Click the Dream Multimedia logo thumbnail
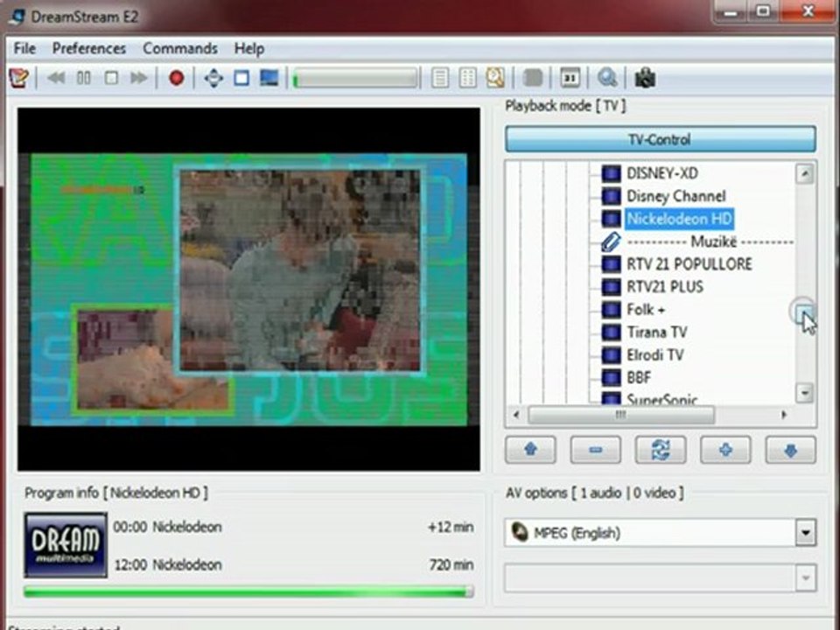 66,545
